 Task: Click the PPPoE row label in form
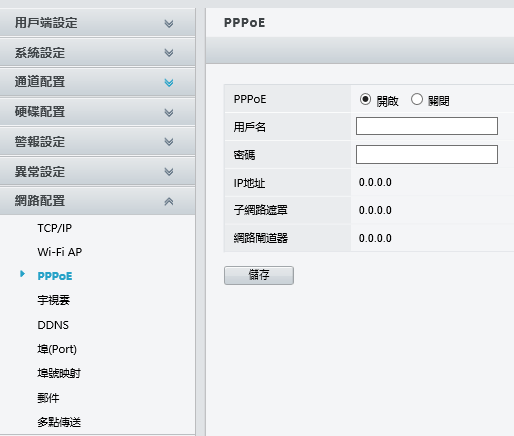[250, 99]
